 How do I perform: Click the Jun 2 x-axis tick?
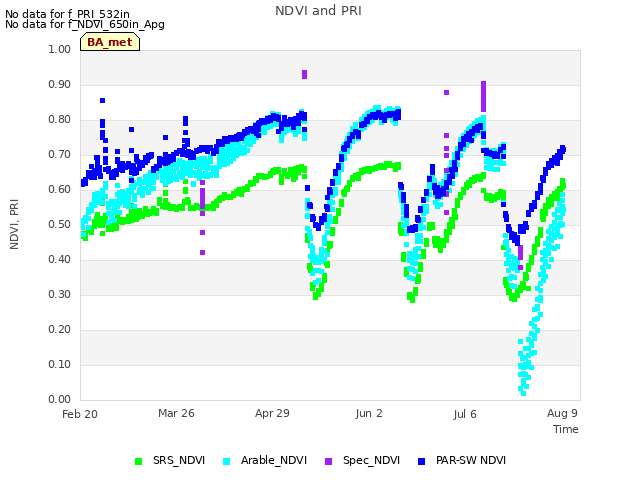point(369,413)
